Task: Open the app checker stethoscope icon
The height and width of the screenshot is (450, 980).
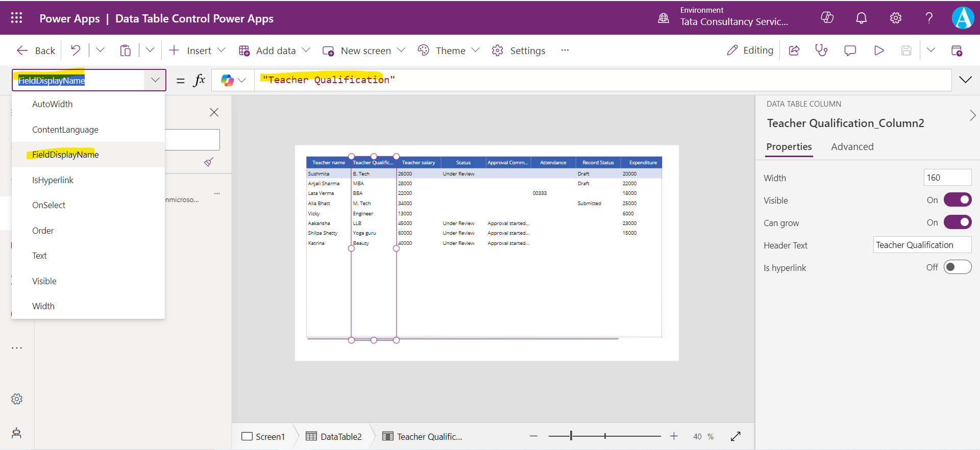Action: [821, 50]
